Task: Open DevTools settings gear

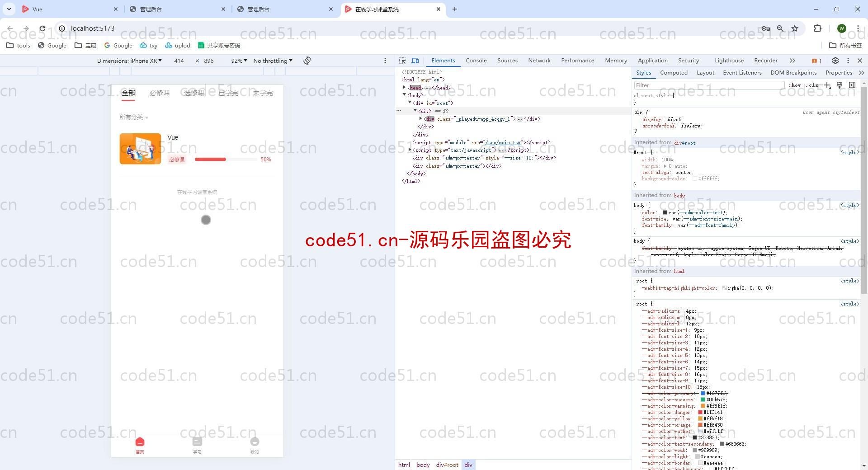Action: point(835,61)
